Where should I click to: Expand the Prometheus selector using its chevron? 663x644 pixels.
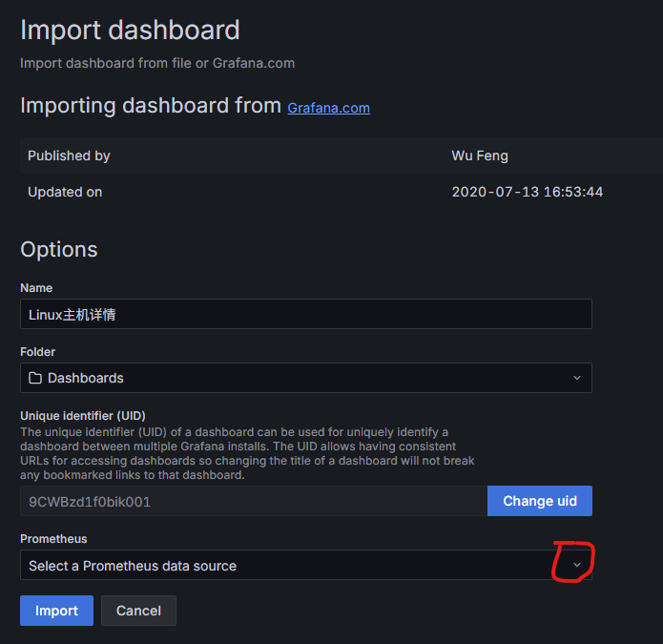click(576, 566)
